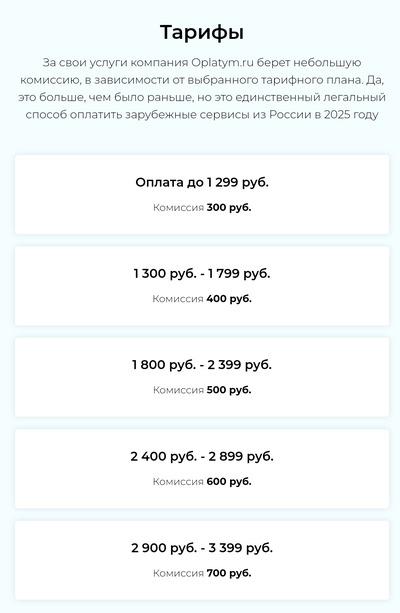Select the Оплата до 1 299 руб. card
This screenshot has width=400, height=613.
202,195
